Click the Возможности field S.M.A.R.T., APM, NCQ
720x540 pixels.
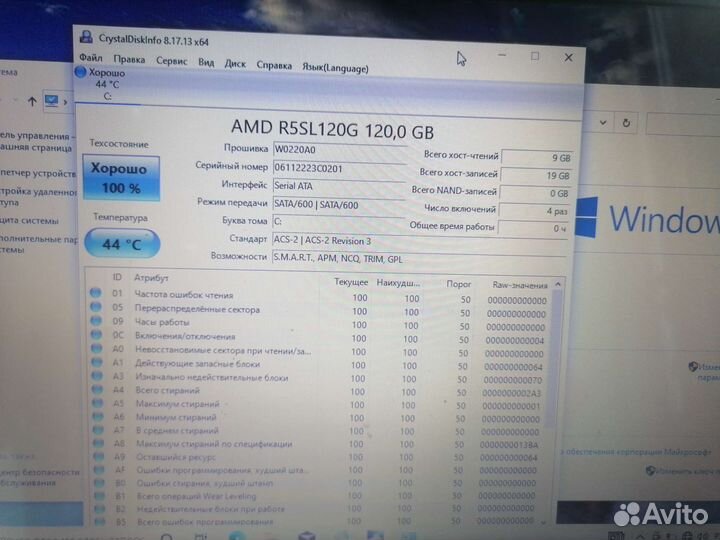(x=419, y=259)
